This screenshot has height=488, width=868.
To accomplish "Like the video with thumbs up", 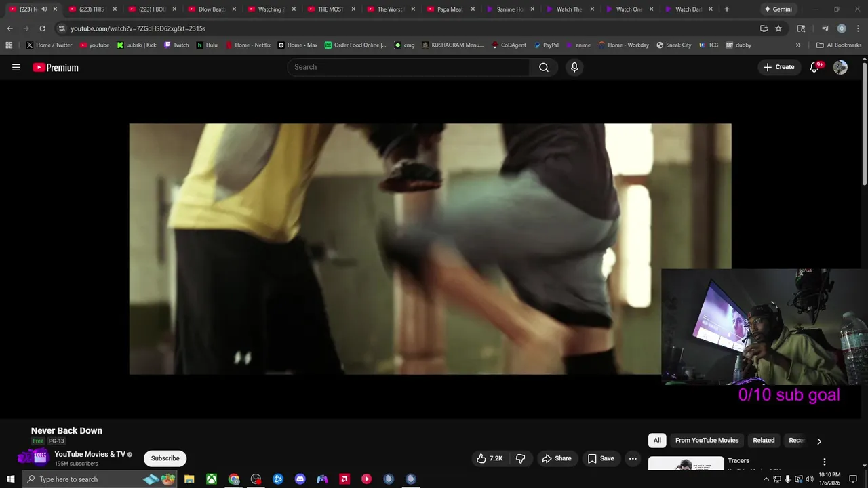I will click(x=490, y=458).
